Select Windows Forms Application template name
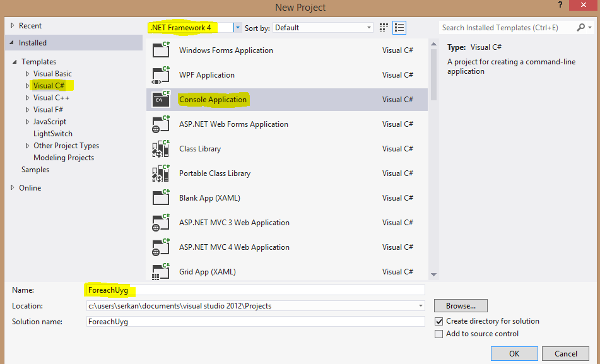This screenshot has width=600, height=364. [x=226, y=50]
